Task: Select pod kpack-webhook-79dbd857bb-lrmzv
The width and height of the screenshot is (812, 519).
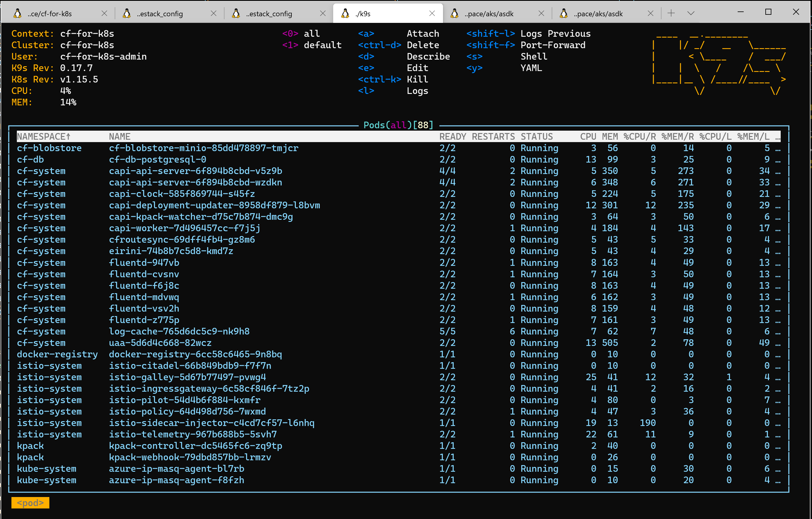Action: [x=398, y=458]
